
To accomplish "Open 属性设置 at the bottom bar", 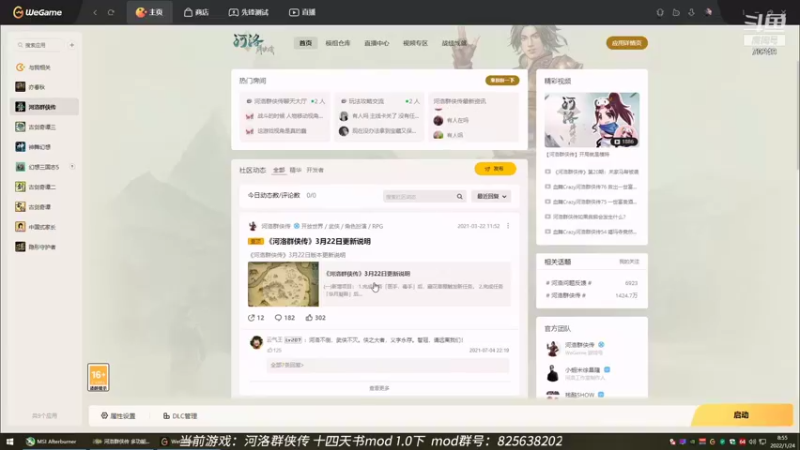I will [x=118, y=416].
